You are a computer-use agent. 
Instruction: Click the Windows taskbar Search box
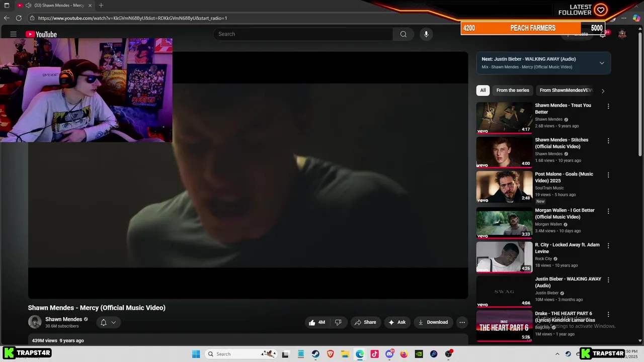(x=241, y=354)
